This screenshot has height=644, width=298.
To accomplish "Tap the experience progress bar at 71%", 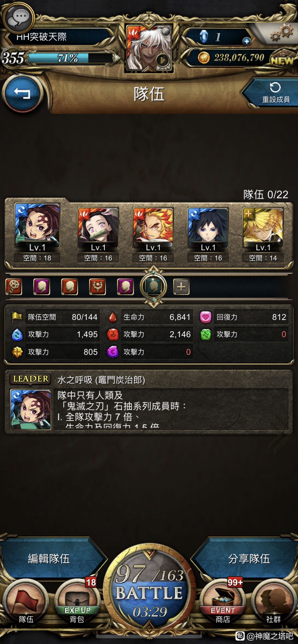I will [70, 58].
